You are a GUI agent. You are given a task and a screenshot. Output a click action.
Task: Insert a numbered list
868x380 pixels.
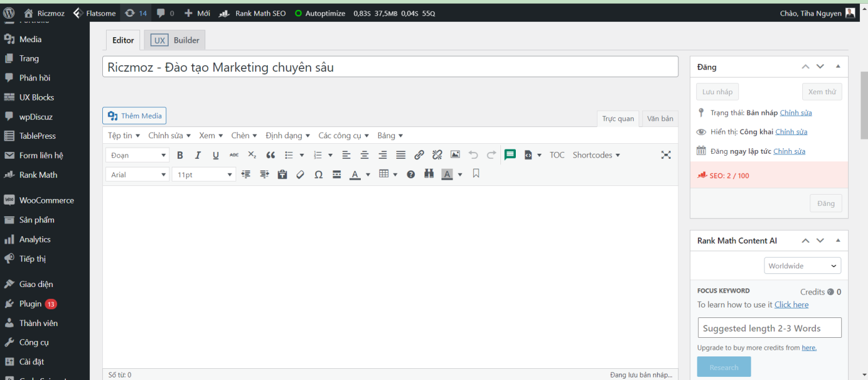[x=318, y=155]
